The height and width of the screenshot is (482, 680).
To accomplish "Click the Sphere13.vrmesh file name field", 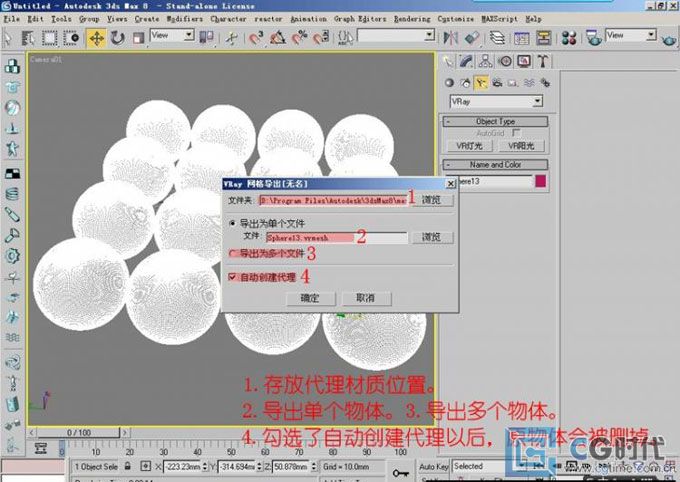I will click(336, 237).
